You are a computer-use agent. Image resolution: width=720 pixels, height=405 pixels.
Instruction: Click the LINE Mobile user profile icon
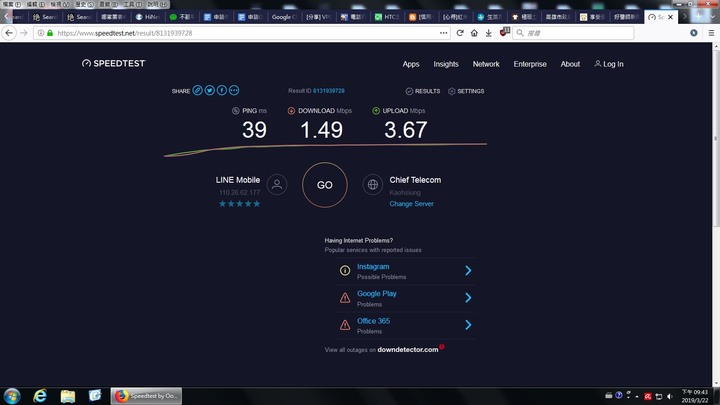tap(277, 185)
